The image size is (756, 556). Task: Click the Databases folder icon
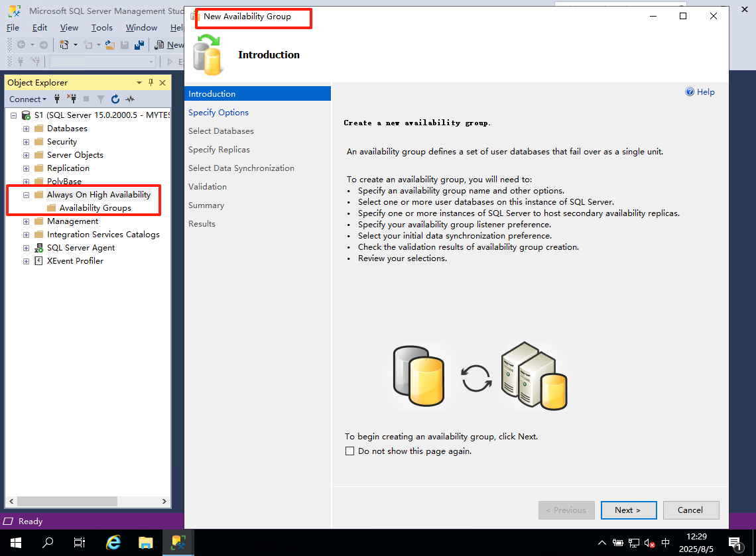[38, 128]
